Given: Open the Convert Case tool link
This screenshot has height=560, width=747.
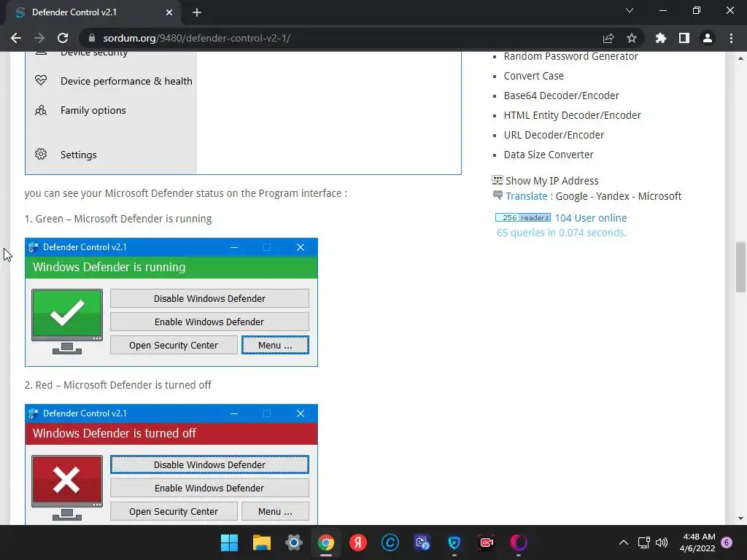Looking at the screenshot, I should 533,76.
